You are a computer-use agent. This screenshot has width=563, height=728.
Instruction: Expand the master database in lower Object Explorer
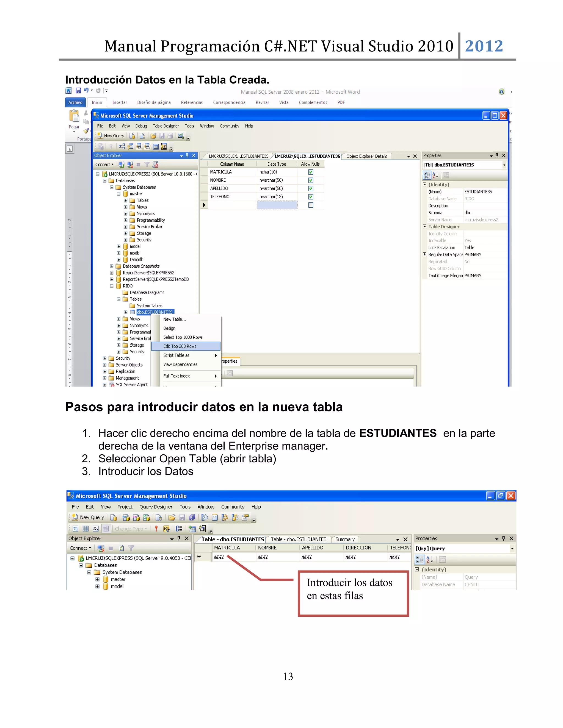[x=97, y=579]
